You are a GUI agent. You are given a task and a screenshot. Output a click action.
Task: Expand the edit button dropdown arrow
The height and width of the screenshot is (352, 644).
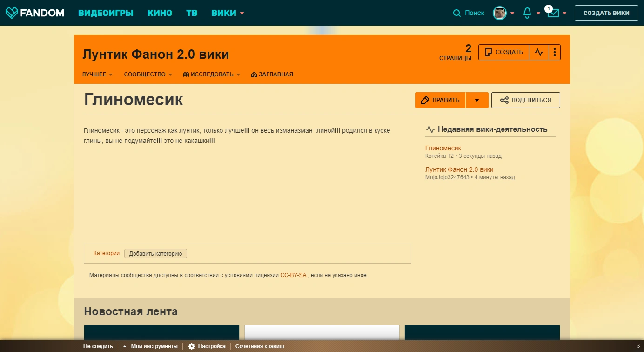point(477,100)
